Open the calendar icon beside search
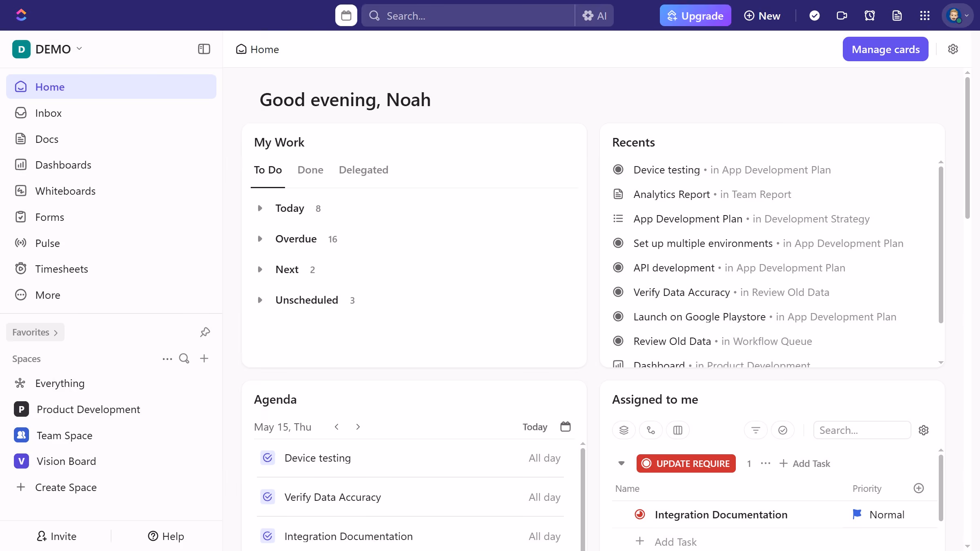This screenshot has width=980, height=551. pyautogui.click(x=346, y=16)
